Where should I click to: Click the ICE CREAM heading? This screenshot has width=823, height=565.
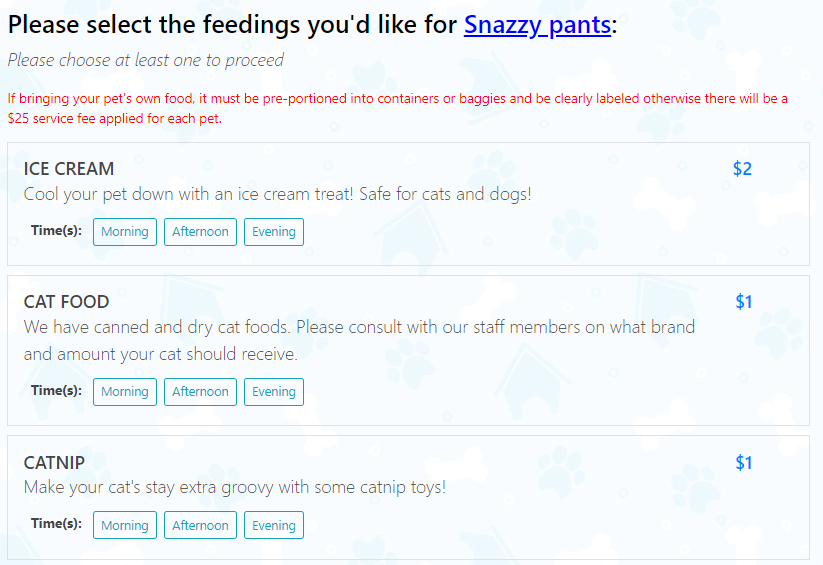(69, 169)
